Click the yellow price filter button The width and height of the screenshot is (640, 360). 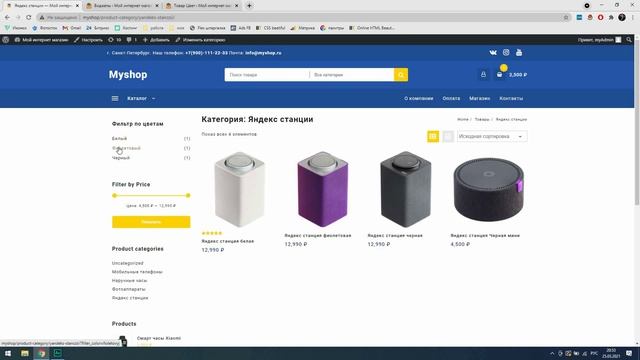151,222
